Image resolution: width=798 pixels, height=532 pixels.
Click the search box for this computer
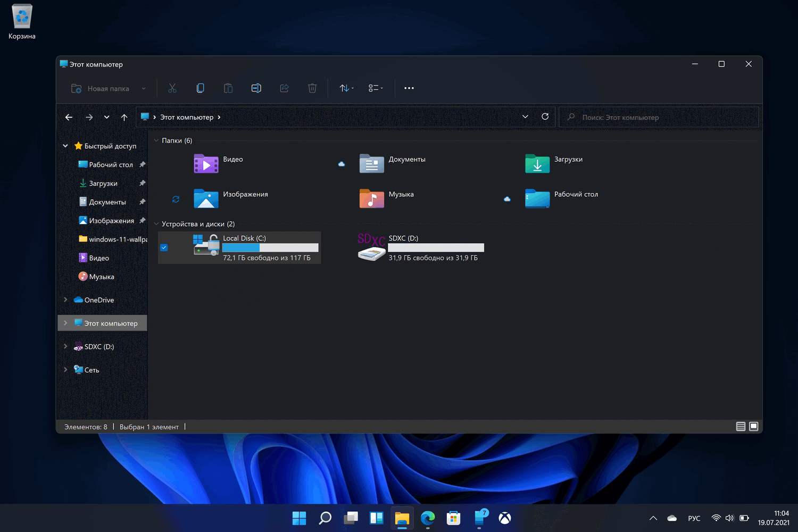pyautogui.click(x=659, y=117)
